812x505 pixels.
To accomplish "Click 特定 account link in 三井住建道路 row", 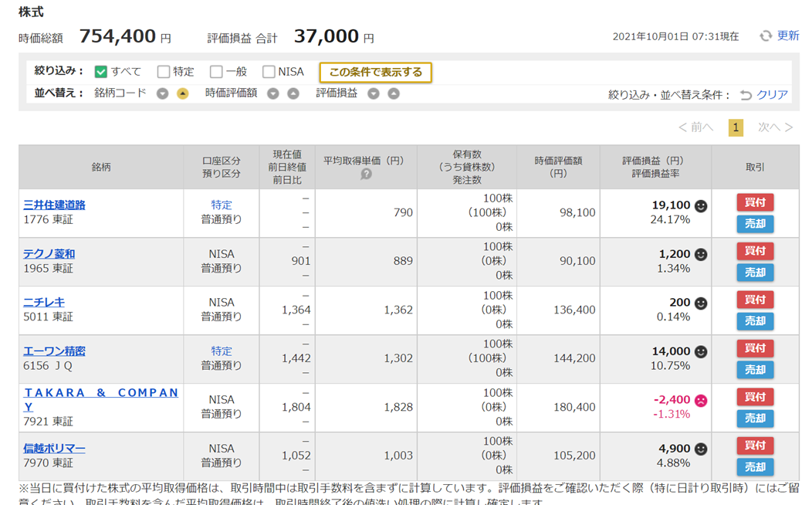I will point(222,205).
